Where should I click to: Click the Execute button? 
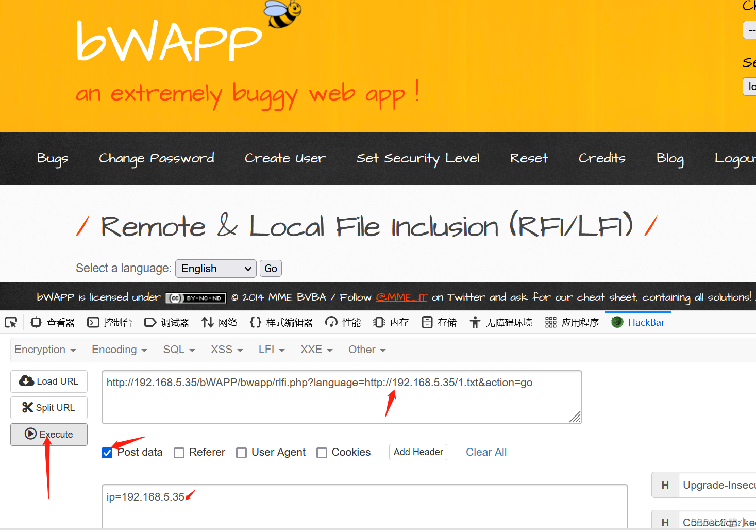49,435
